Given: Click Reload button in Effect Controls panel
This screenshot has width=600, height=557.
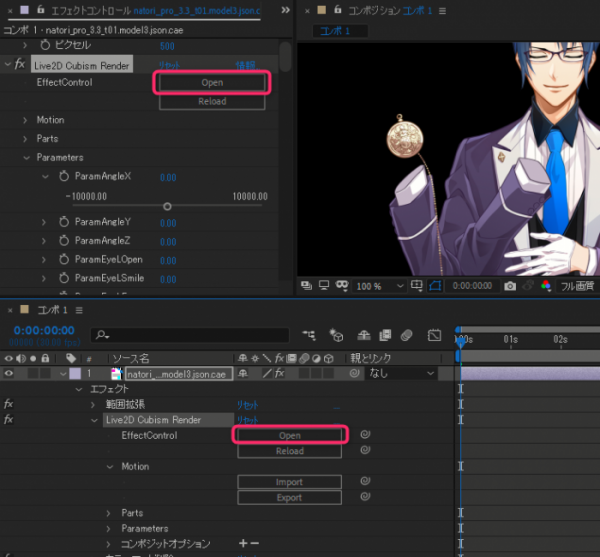Looking at the screenshot, I should click(x=212, y=101).
